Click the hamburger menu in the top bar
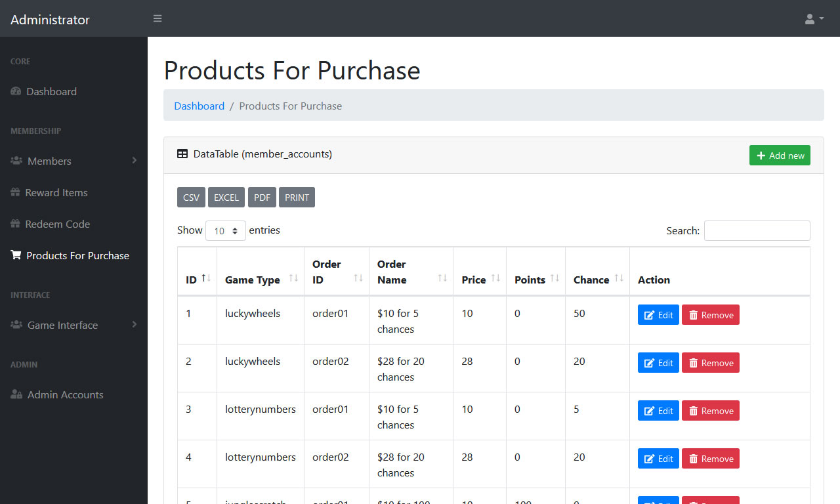This screenshot has height=504, width=840. [157, 18]
